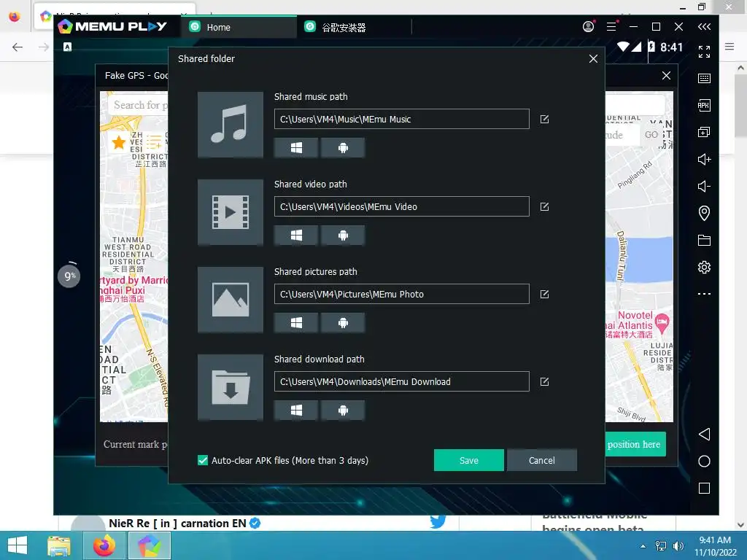Open download folder in Android
747x560 pixels.
point(343,410)
